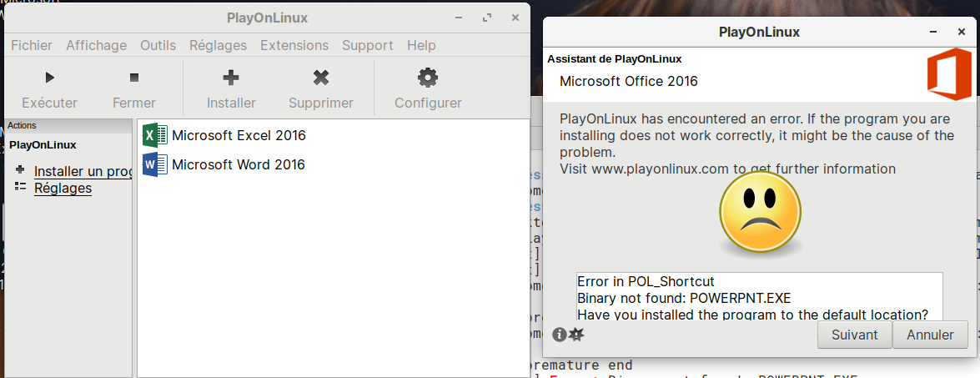Click the Suivant button

854,335
